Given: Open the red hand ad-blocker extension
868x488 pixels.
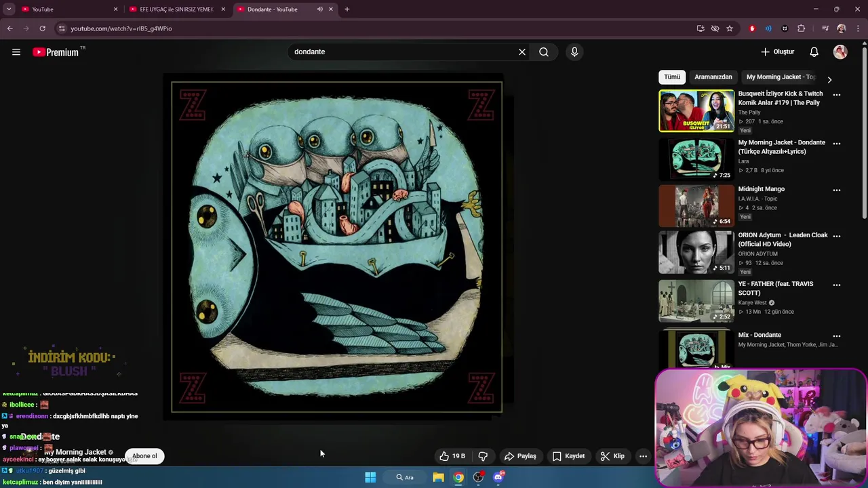Looking at the screenshot, I should (752, 28).
